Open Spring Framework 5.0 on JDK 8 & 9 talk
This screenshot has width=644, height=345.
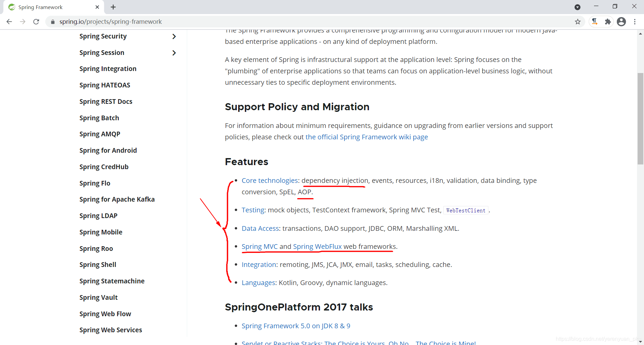point(296,326)
